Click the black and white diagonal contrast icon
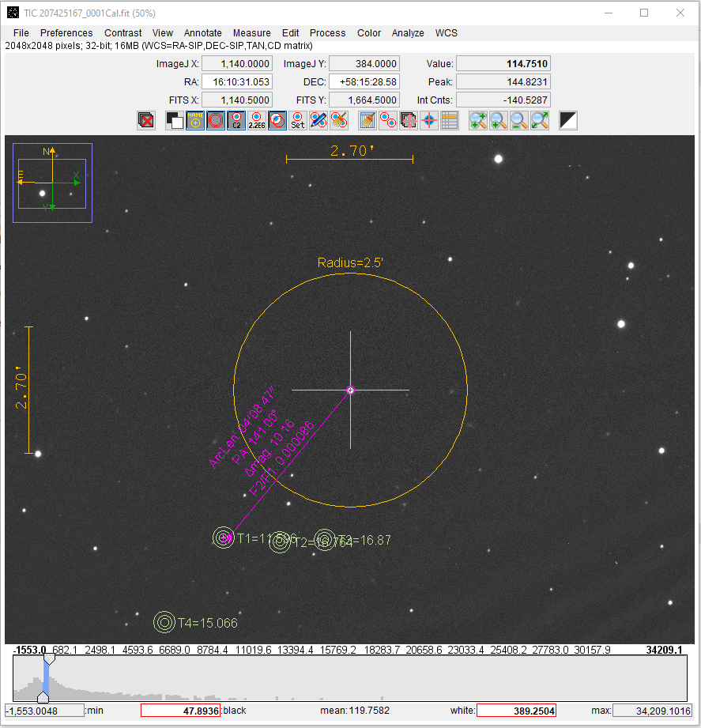Viewport: 701px width, 728px height. (x=568, y=120)
